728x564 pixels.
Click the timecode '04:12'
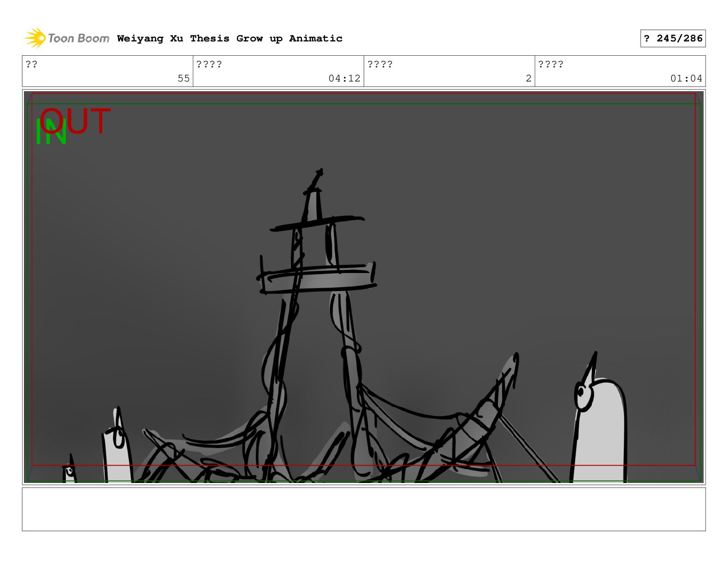coord(344,78)
